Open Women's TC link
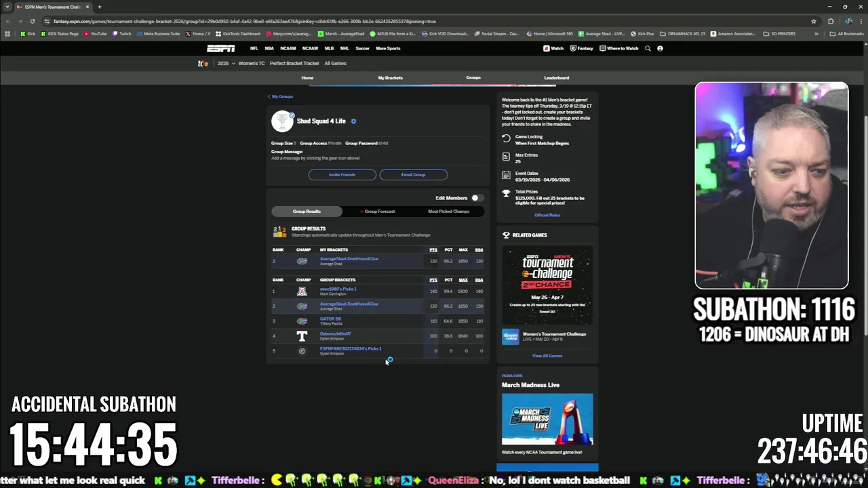This screenshot has height=488, width=868. click(x=251, y=63)
